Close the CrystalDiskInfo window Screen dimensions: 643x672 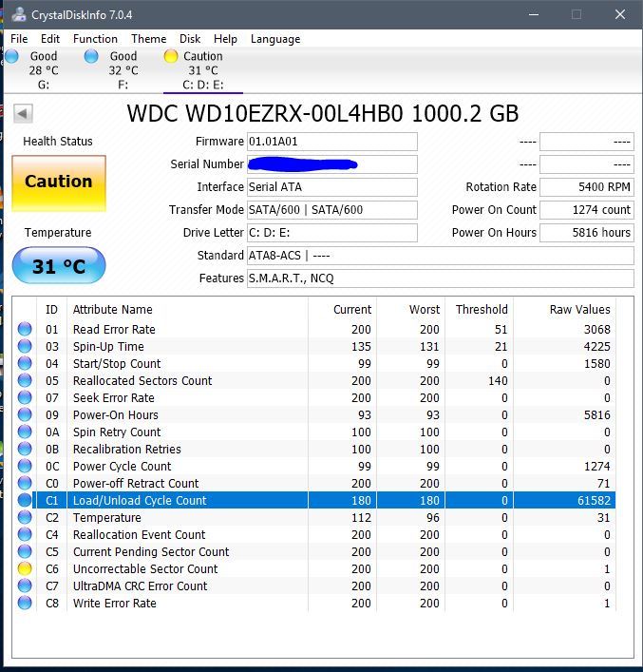(620, 14)
